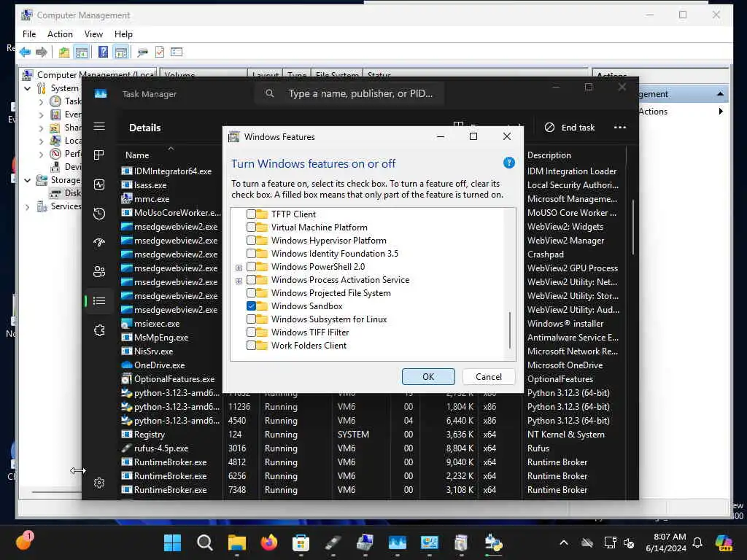Select Windows TIFF IFilter feature label
Viewport: 747px width, 560px height.
point(309,332)
